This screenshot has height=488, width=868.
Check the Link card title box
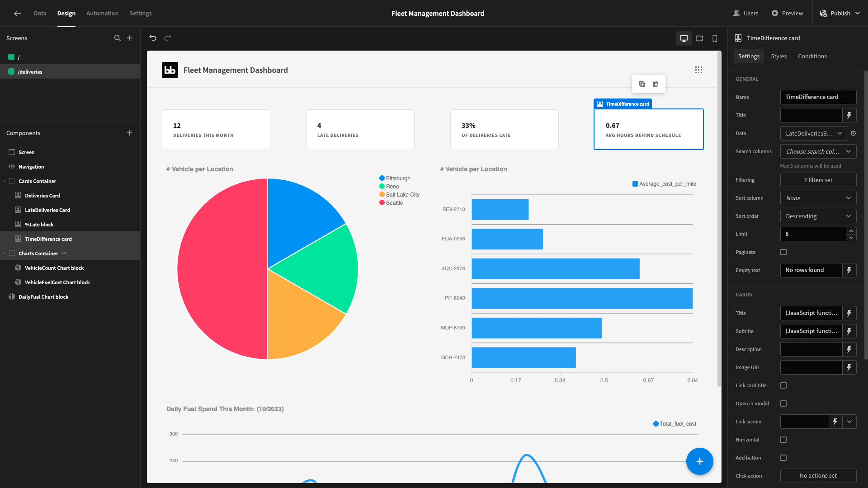pyautogui.click(x=783, y=385)
